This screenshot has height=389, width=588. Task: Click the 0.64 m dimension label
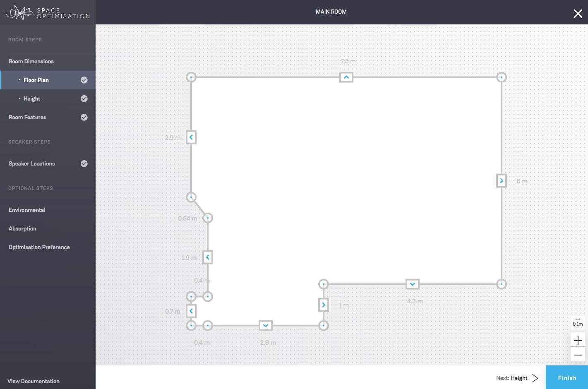187,218
